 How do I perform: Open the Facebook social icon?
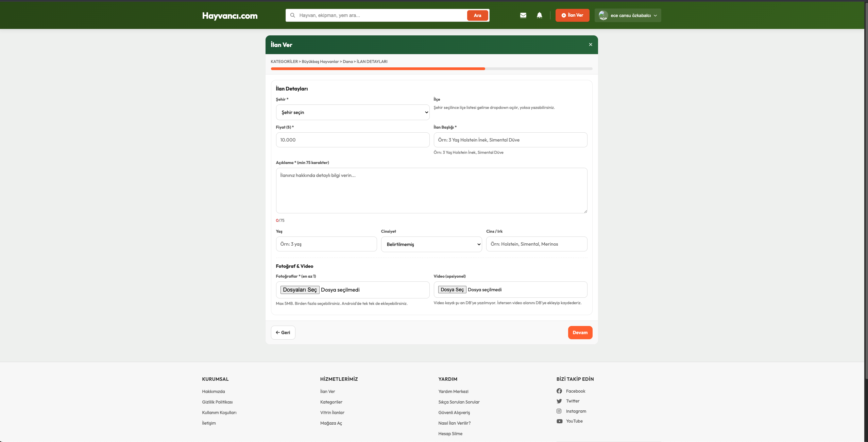[559, 391]
